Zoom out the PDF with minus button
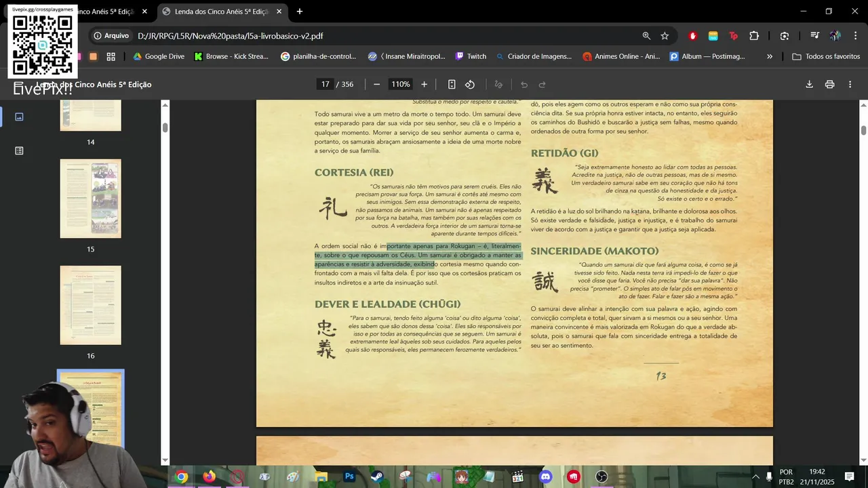Viewport: 868px width, 488px height. pyautogui.click(x=376, y=84)
